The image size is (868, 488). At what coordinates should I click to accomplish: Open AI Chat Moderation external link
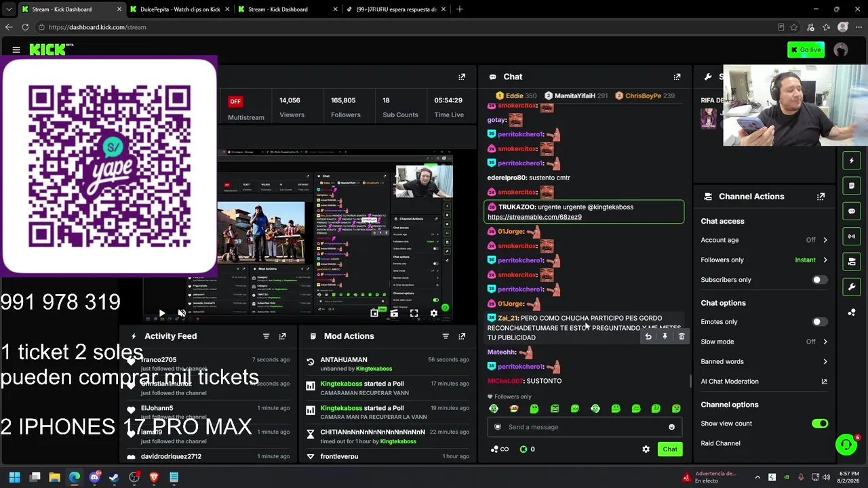[x=824, y=382]
